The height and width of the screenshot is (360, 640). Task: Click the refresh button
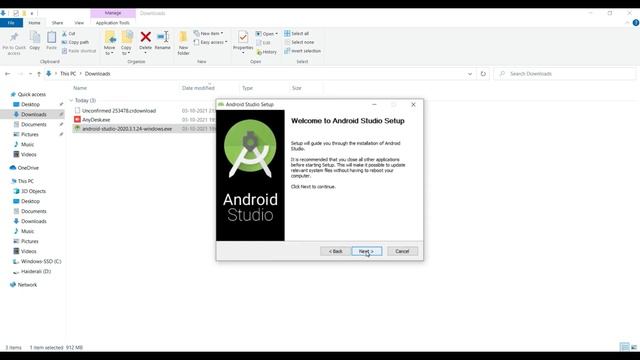(483, 74)
